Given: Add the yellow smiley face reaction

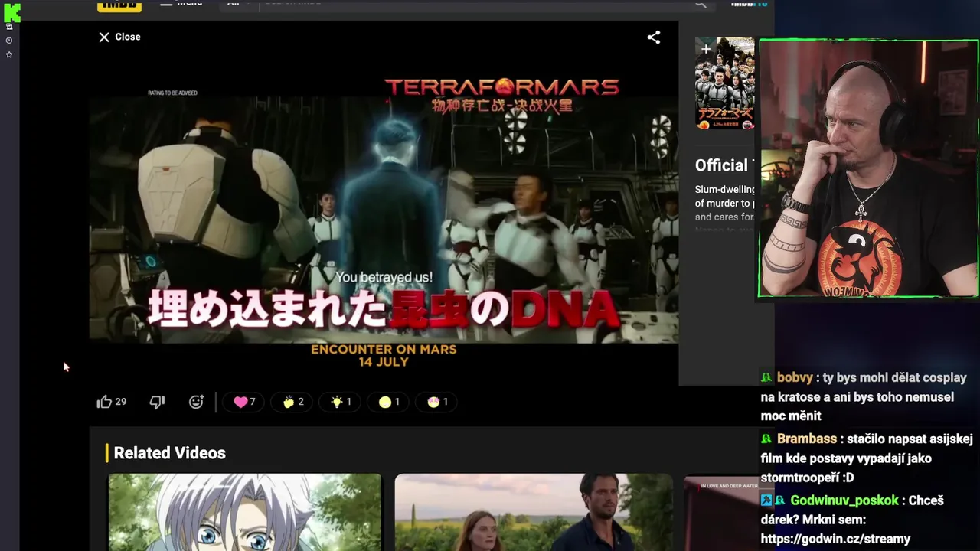Looking at the screenshot, I should pyautogui.click(x=389, y=402).
